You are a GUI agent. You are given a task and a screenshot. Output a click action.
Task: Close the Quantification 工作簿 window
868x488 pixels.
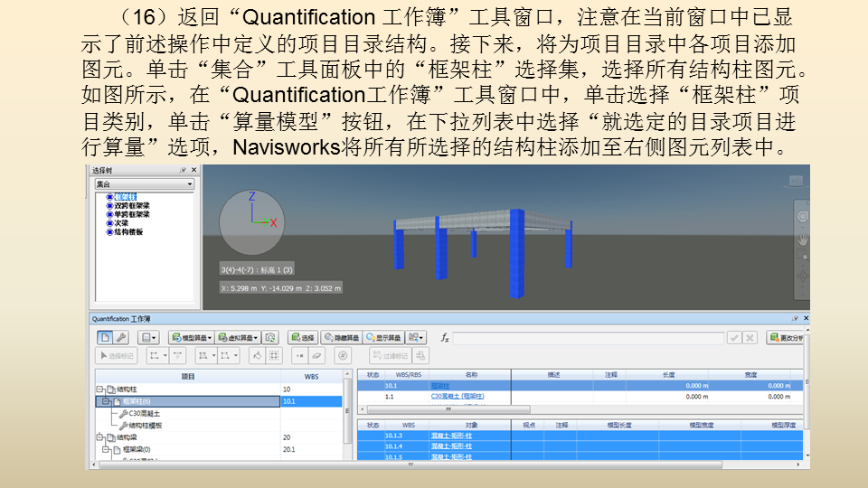806,319
